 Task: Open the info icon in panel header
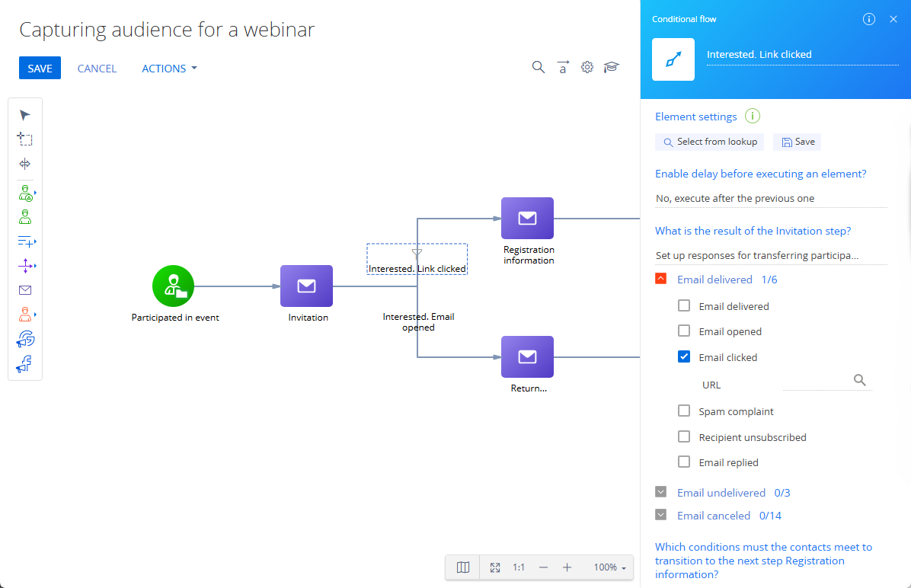[869, 19]
